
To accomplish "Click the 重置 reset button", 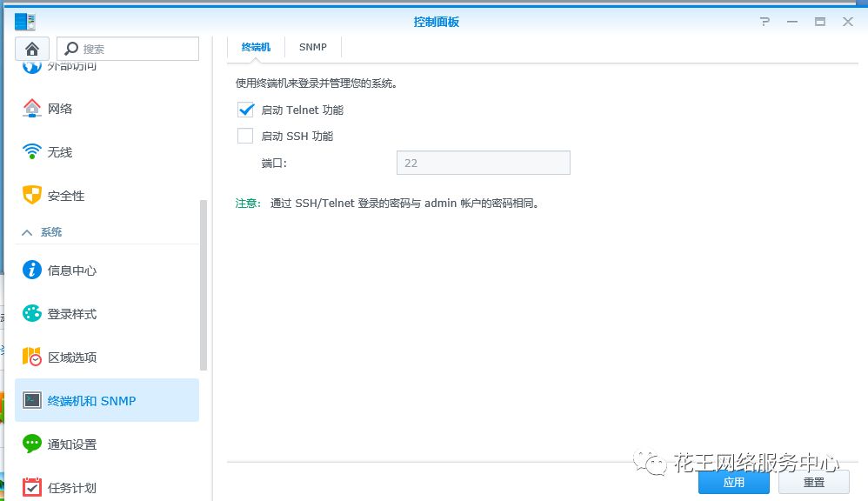I will 814,482.
